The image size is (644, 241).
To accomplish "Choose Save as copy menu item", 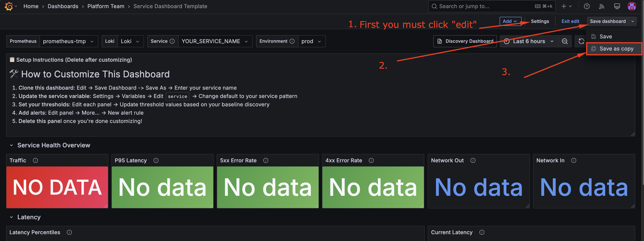I will click(614, 49).
